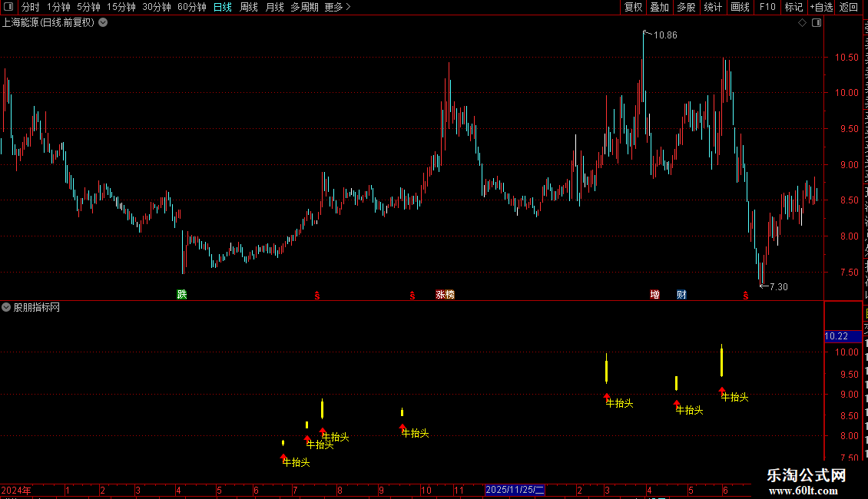Click the diamond icon in chart corner
This screenshot has width=868, height=499.
pyautogui.click(x=802, y=23)
